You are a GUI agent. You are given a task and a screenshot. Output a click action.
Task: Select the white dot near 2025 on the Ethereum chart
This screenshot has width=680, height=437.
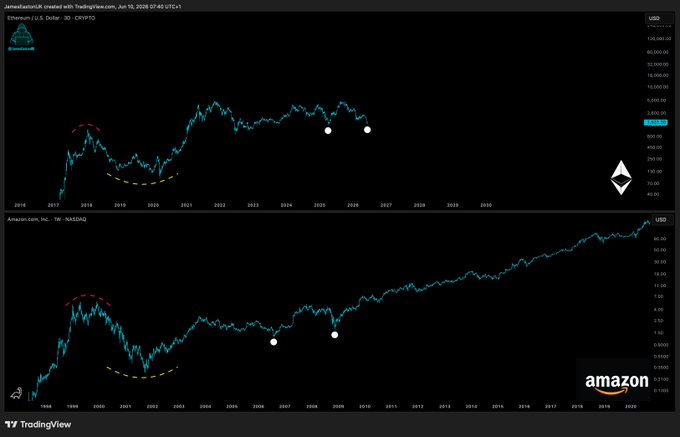pos(328,130)
